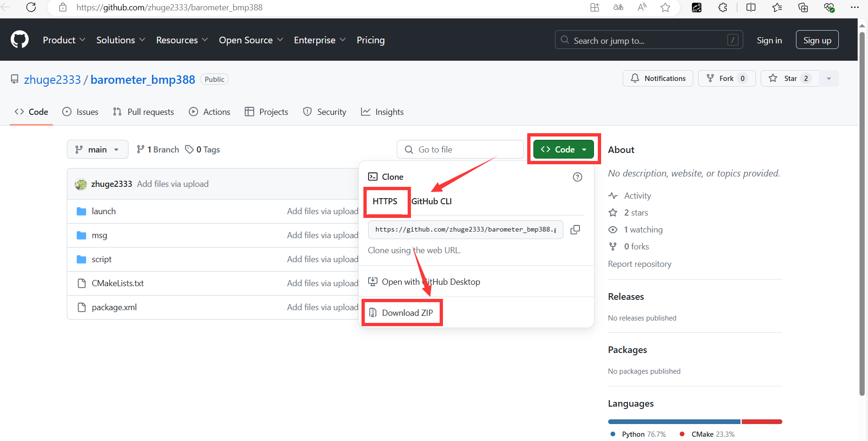This screenshot has height=441, width=868.
Task: Expand the Resources menu
Action: click(x=182, y=40)
